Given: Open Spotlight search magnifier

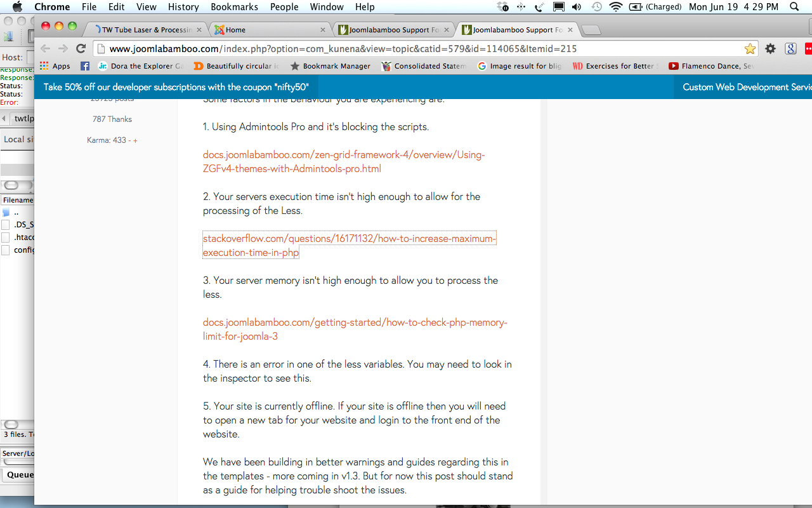Looking at the screenshot, I should (794, 7).
